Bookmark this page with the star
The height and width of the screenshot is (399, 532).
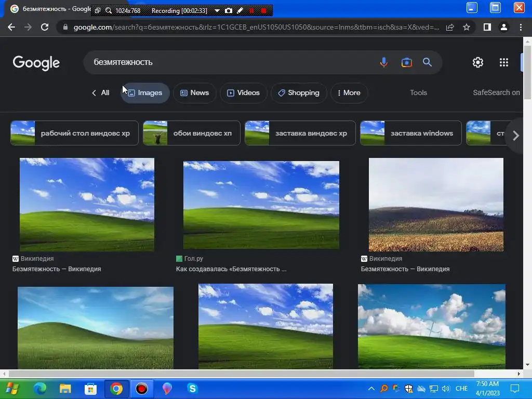click(467, 27)
